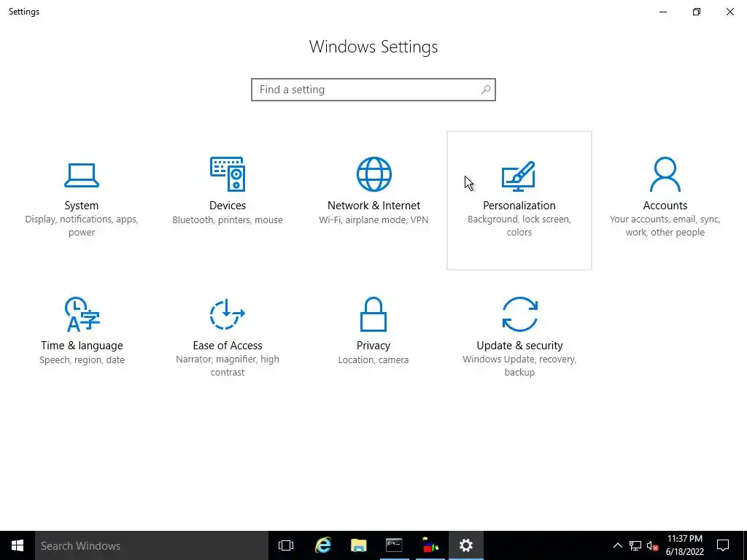Screen dimensions: 747x560
Task: Click the muted volume tray icon
Action: (x=653, y=545)
